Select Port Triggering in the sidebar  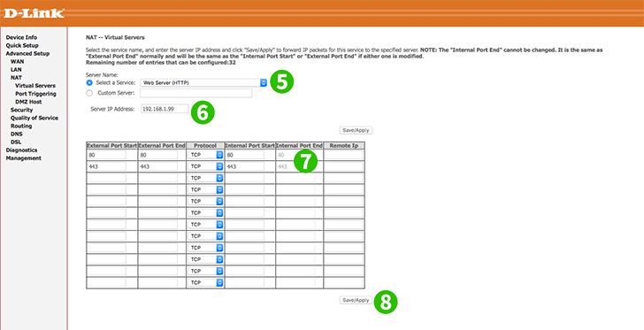(x=35, y=94)
